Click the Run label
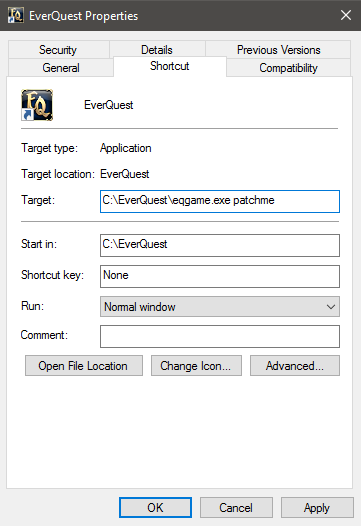The image size is (361, 526). tap(33, 306)
